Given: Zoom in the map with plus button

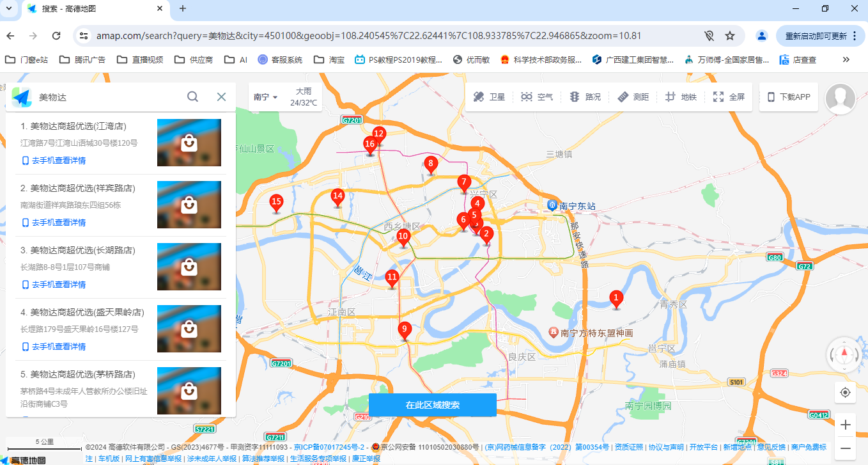Looking at the screenshot, I should click(846, 425).
